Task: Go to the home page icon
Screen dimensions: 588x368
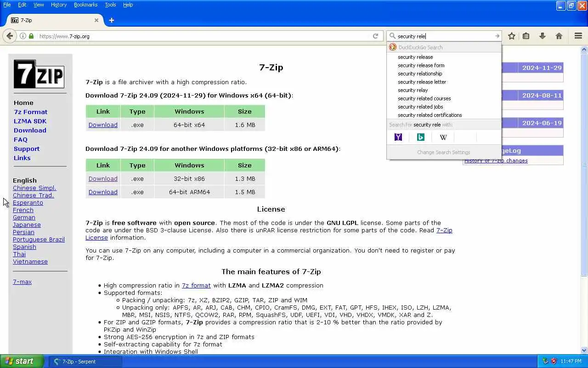Action: pyautogui.click(x=559, y=36)
